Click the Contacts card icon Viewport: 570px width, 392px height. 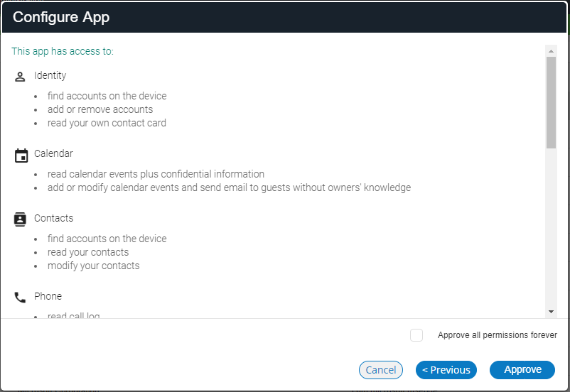(20, 219)
